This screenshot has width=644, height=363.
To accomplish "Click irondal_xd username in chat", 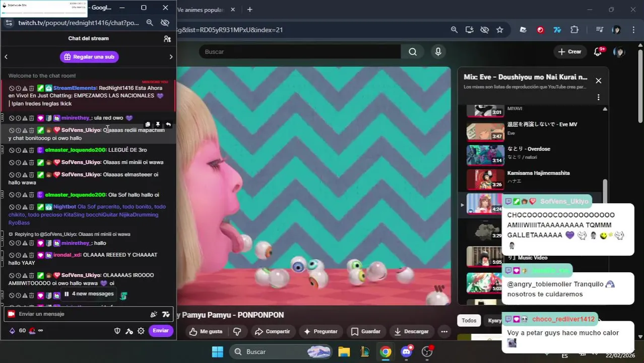I will 67,255.
